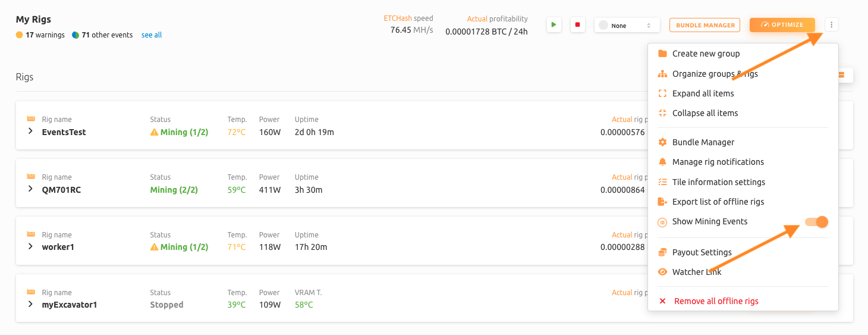Open the see all events link
Image resolution: width=868 pixels, height=335 pixels.
152,35
